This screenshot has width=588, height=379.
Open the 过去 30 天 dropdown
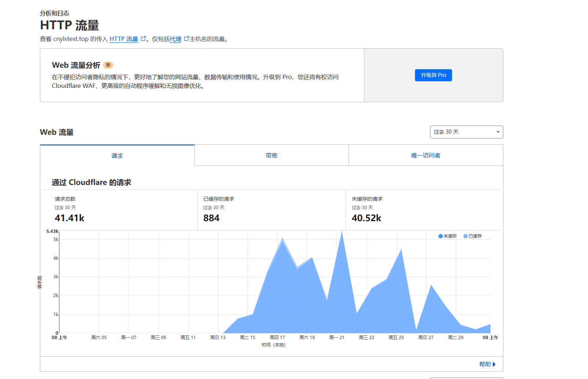(466, 132)
